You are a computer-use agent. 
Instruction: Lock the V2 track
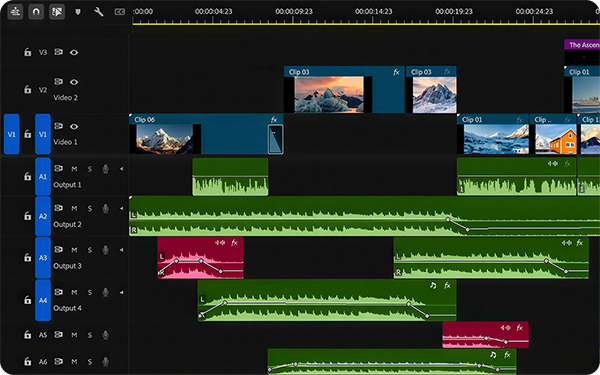[28, 90]
